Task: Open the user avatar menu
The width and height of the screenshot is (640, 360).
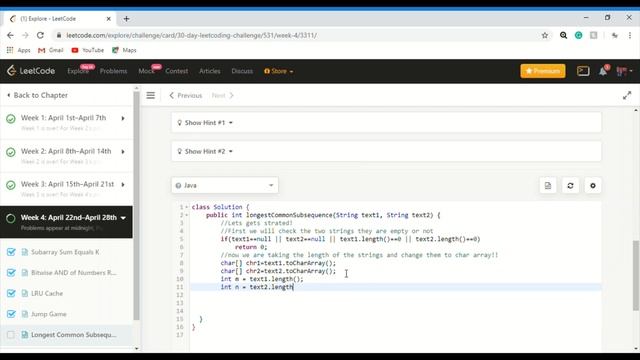Action: tap(624, 71)
